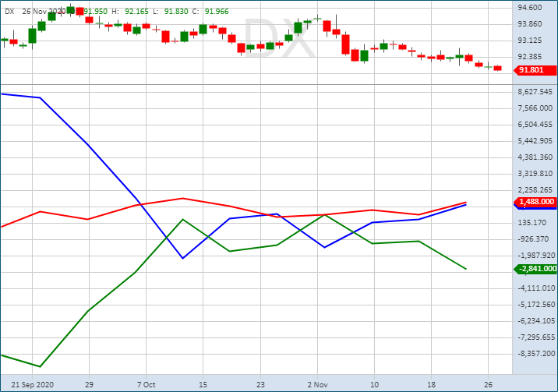This screenshot has width=558, height=392.
Task: Click the DX symbol label
Action: tap(9, 12)
